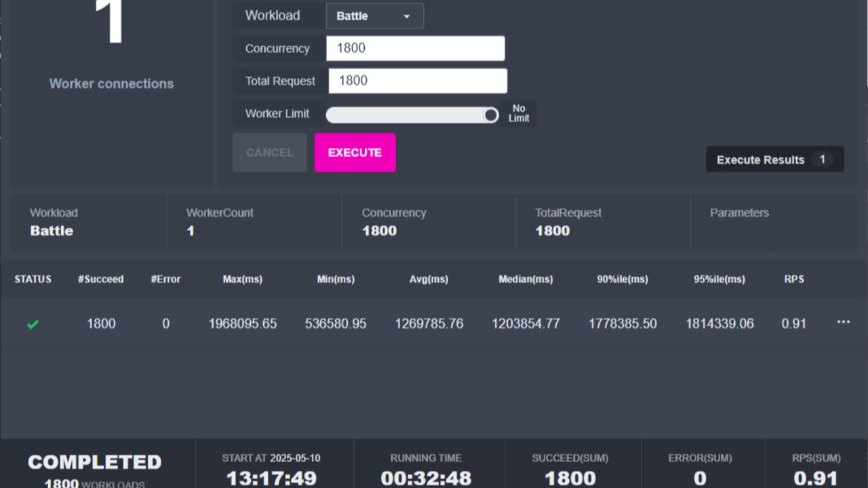
Task: Focus the Total Request input field
Action: (418, 81)
